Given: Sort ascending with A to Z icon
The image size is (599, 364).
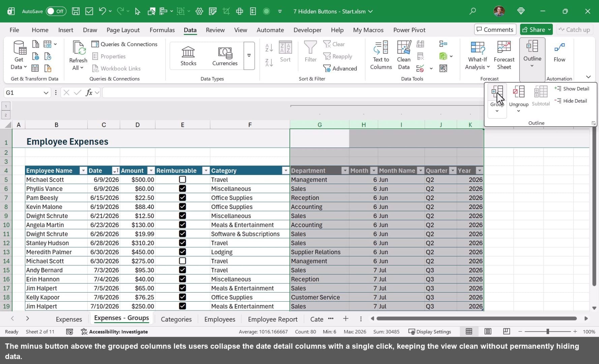Looking at the screenshot, I should (269, 48).
